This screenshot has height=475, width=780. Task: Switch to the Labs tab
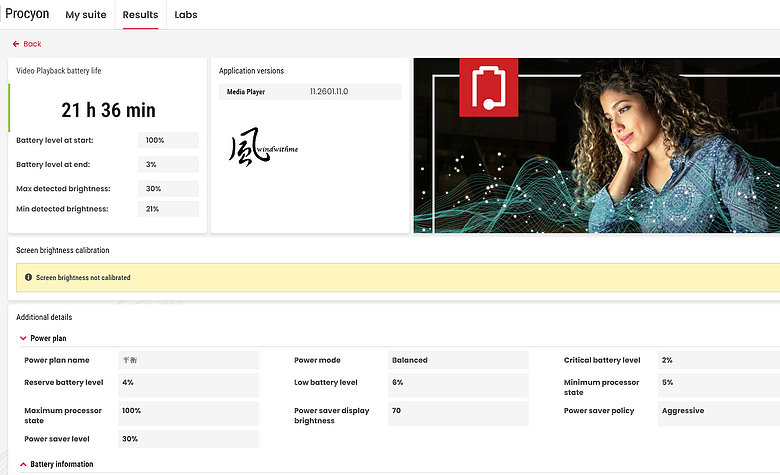tap(186, 15)
